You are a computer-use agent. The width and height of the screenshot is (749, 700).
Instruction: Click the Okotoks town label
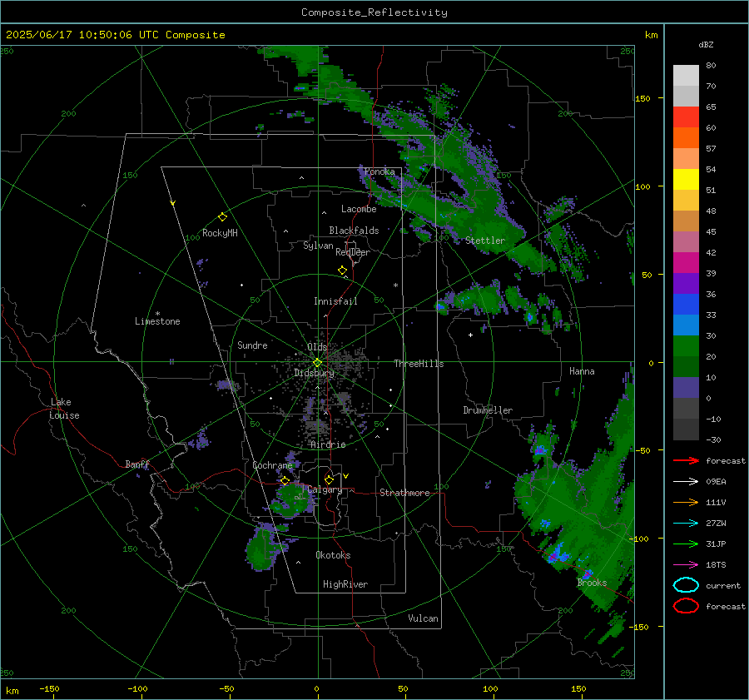[x=333, y=555]
